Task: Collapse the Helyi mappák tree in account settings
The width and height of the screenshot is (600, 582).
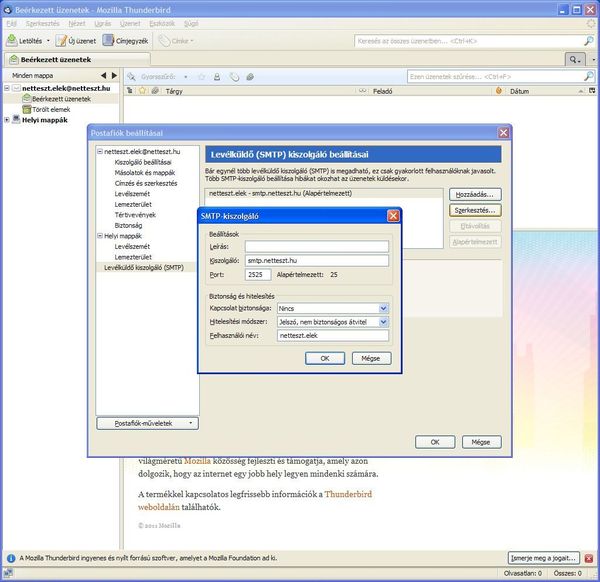Action: click(x=99, y=235)
